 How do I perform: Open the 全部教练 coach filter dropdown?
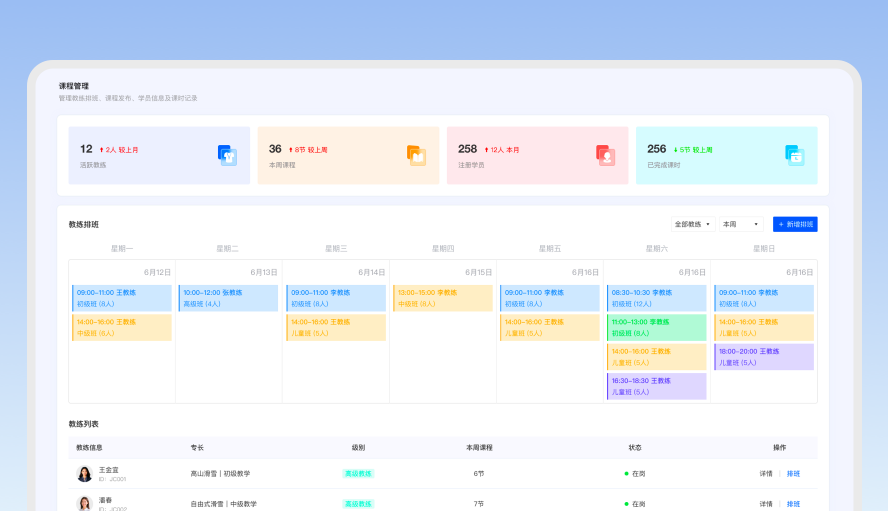click(692, 225)
